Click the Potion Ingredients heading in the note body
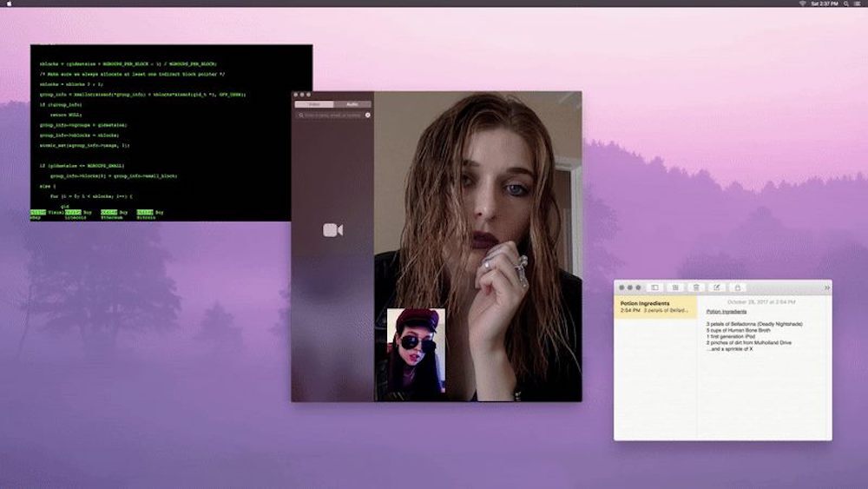 725,311
